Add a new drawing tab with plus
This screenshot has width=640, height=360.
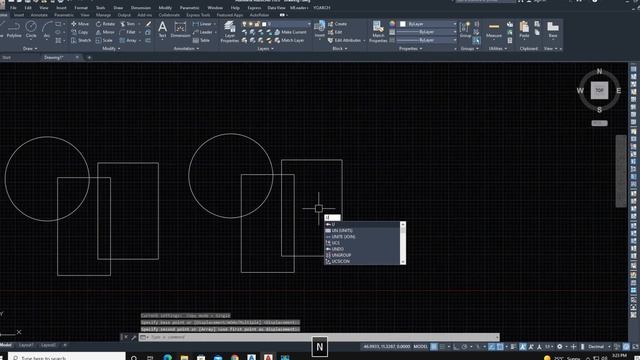tap(89, 58)
